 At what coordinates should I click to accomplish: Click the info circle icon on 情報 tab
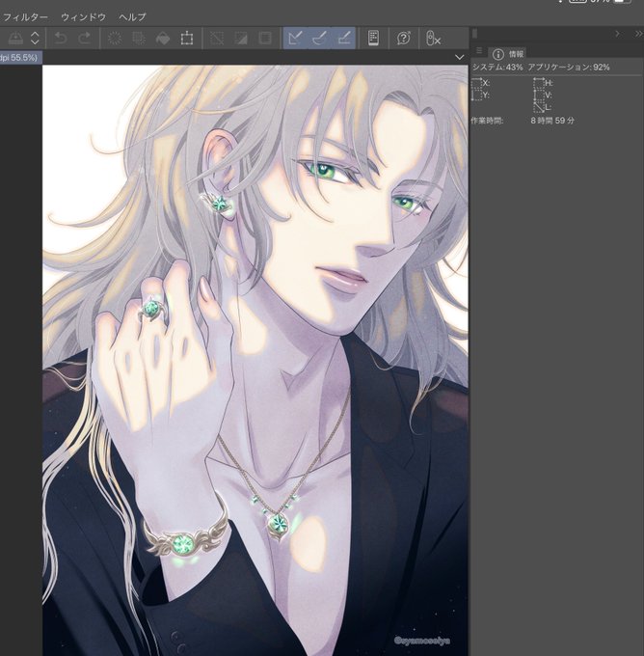tap(497, 54)
